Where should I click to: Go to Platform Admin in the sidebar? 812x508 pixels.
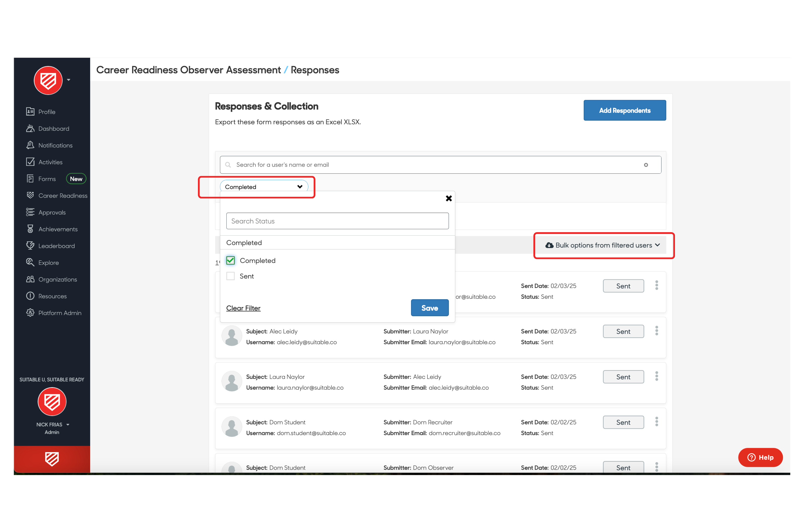[60, 313]
